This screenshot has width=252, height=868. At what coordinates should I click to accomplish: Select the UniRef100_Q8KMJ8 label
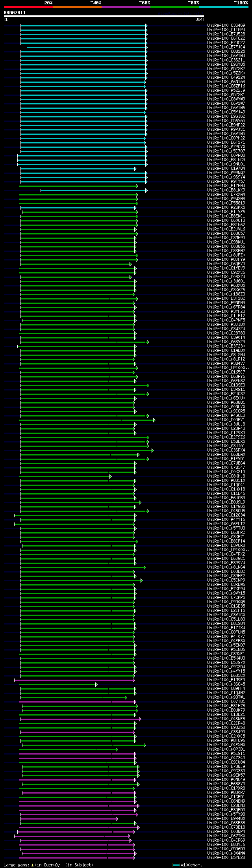(226, 476)
